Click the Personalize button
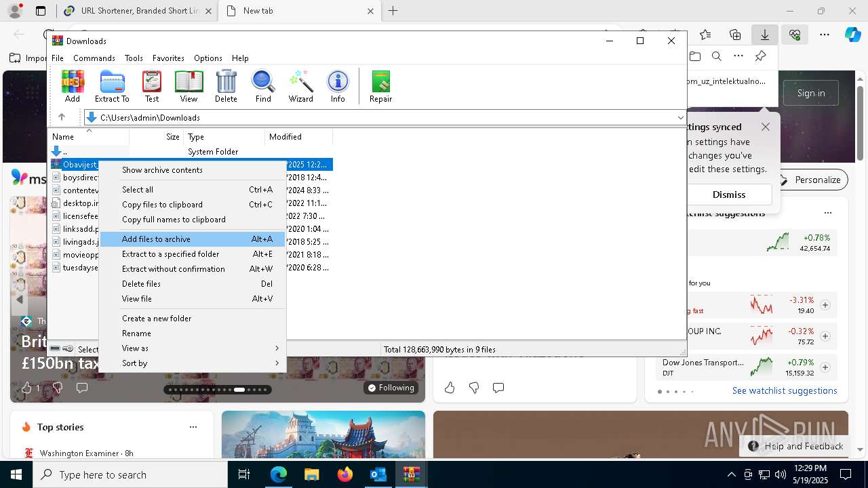 click(x=810, y=180)
